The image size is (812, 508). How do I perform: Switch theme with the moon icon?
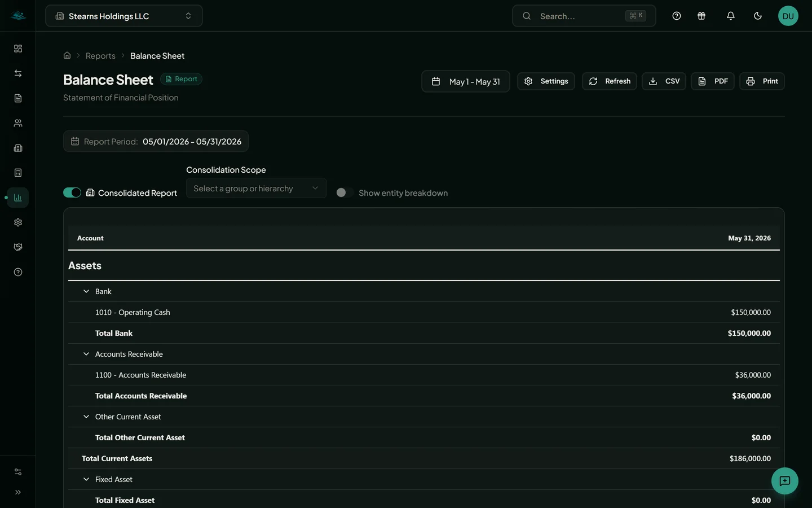[x=758, y=16]
